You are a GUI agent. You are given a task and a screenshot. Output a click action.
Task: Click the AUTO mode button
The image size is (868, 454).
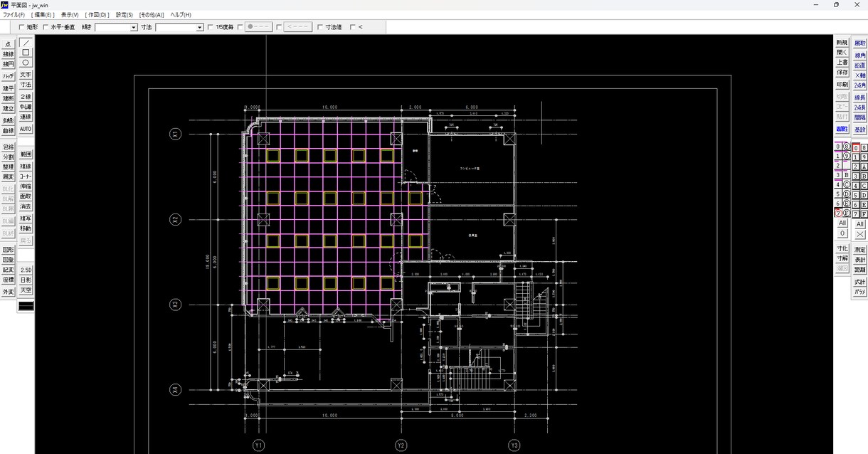[26, 129]
